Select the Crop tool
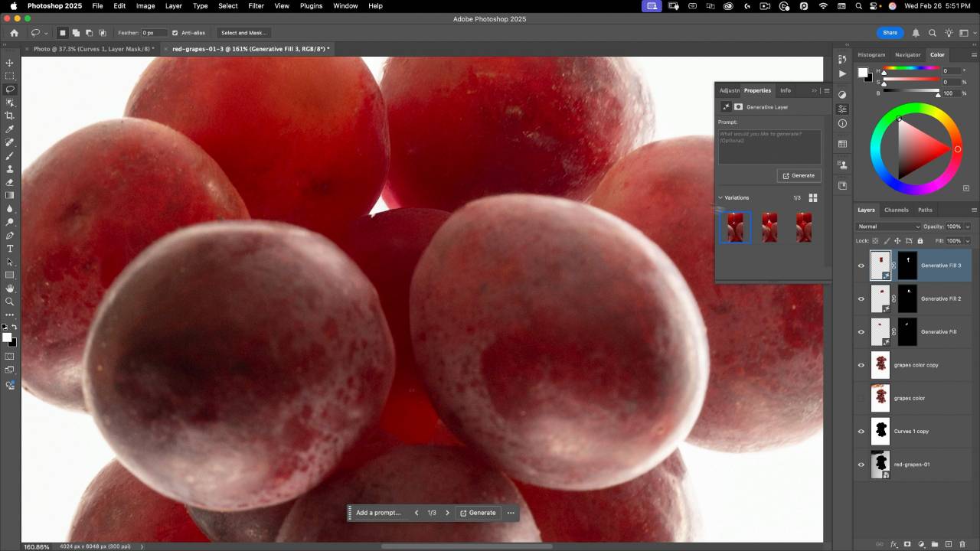This screenshot has width=980, height=551. tap(10, 116)
